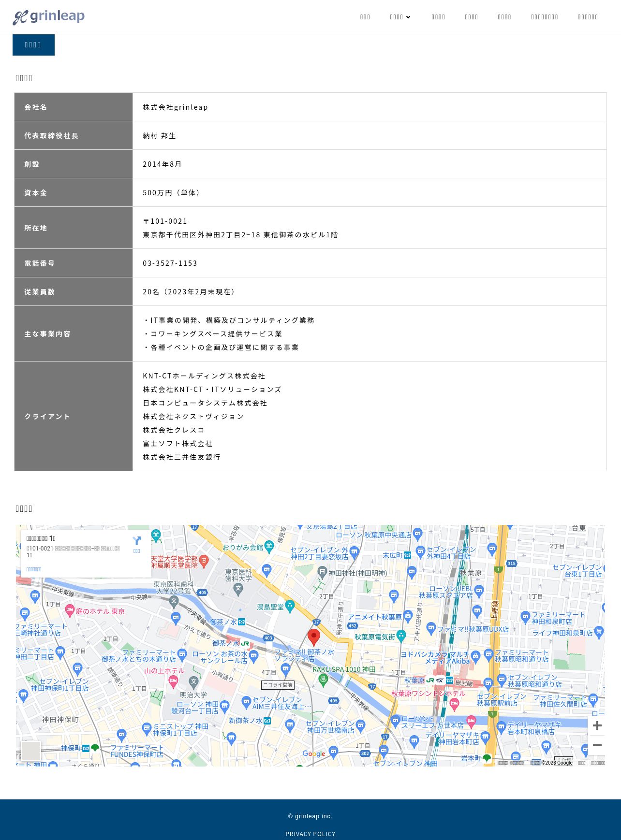Click the address line 東京都千代田区外神田2丁目2−18
621x840 pixels.
(x=202, y=235)
